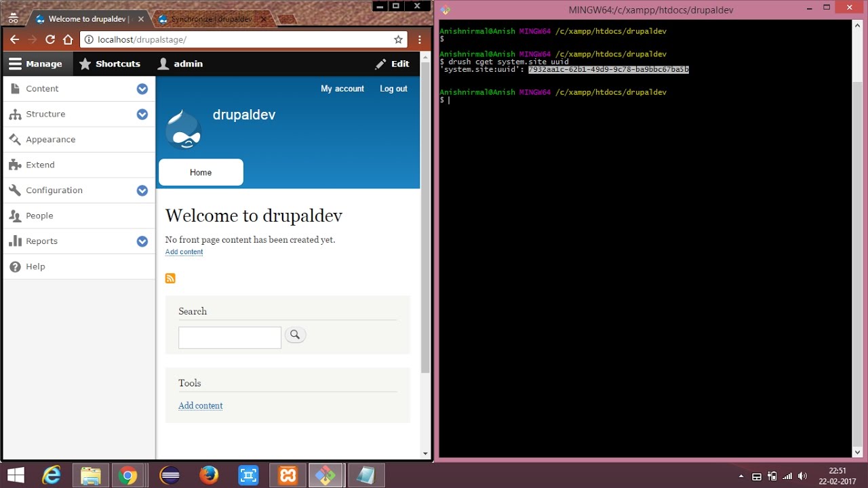868x488 pixels.
Task: Click the browser forward arrow
Action: pyautogui.click(x=32, y=39)
